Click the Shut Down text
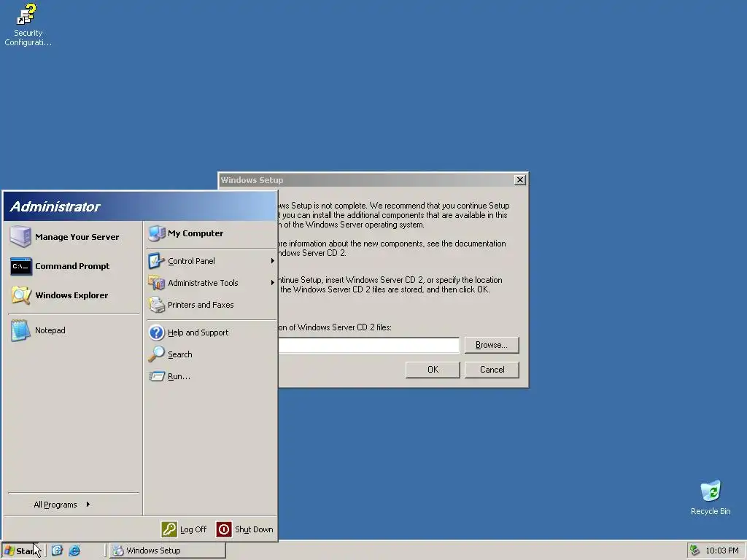The height and width of the screenshot is (560, 747). tap(254, 529)
